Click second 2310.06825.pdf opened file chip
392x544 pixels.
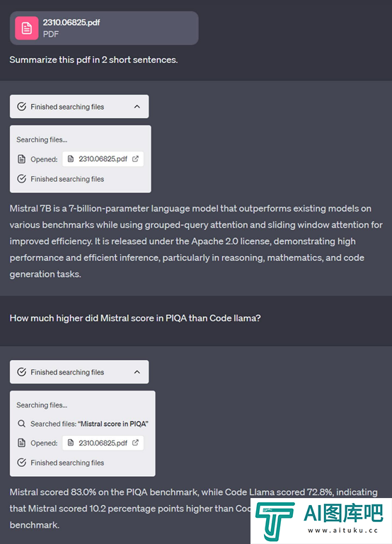[103, 443]
